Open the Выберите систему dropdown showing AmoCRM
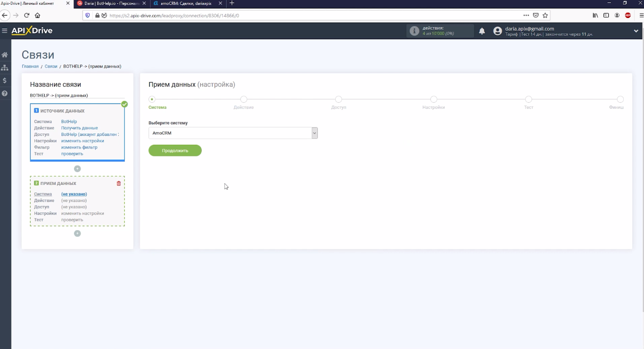 (x=233, y=133)
